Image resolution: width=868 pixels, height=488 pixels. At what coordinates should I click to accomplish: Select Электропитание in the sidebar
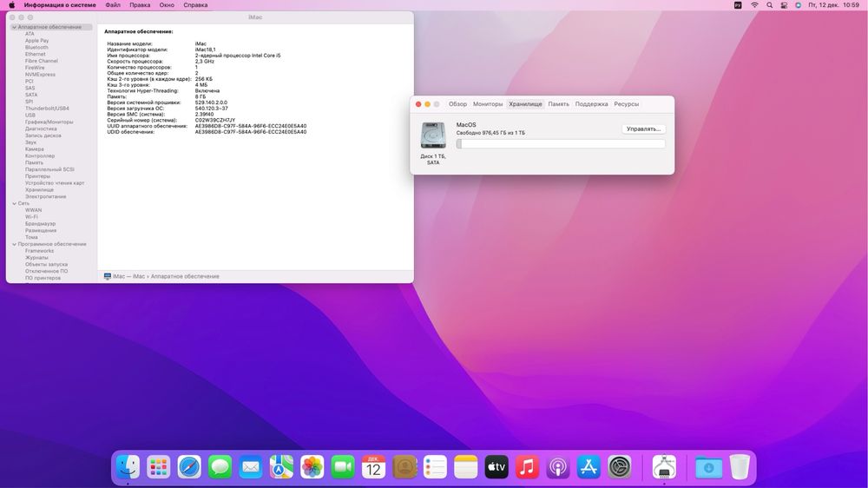(x=45, y=196)
